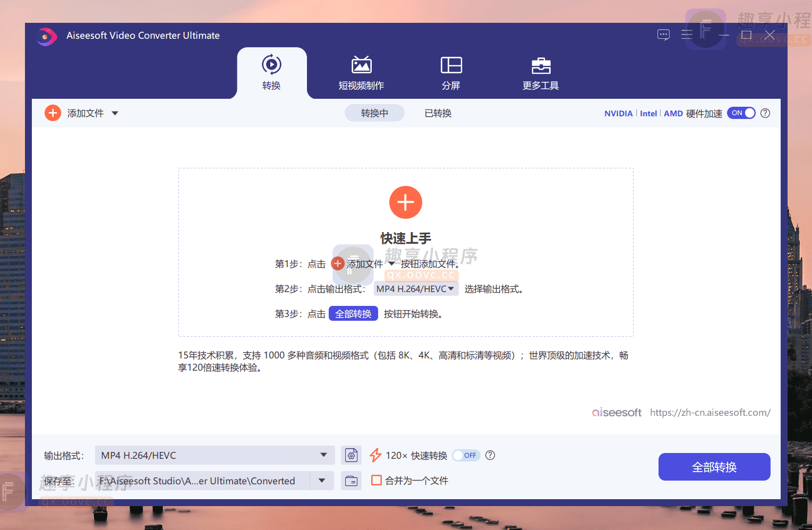The height and width of the screenshot is (530, 812).
Task: Open the feedback chat bubble icon
Action: click(663, 35)
